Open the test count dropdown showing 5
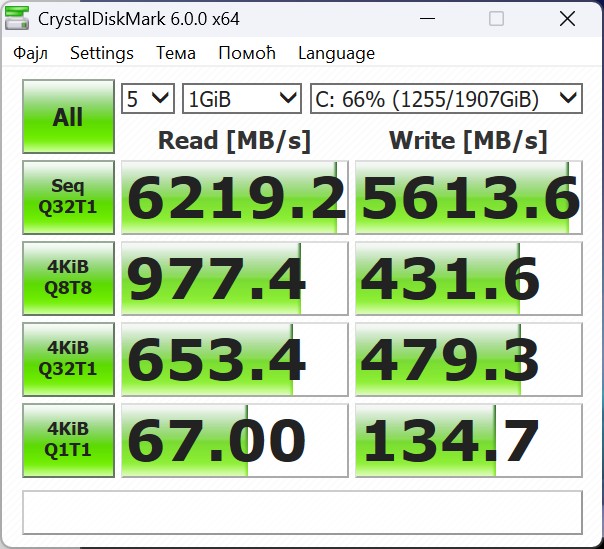 tap(148, 99)
